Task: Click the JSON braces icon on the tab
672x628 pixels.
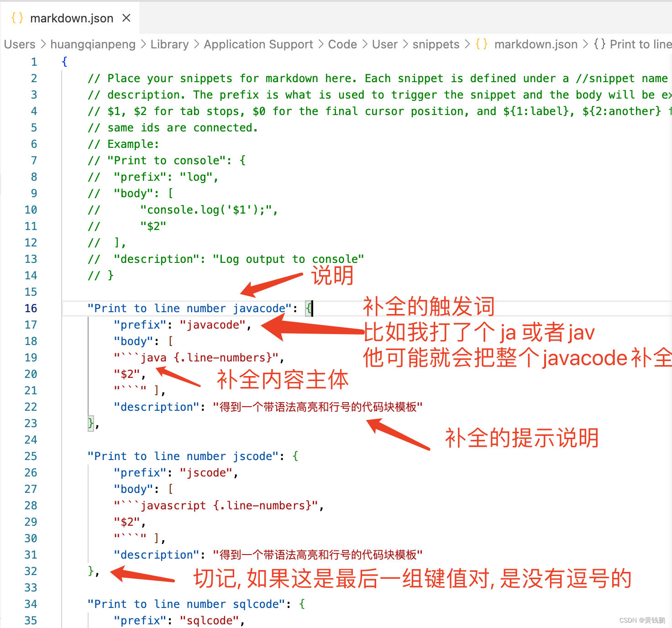Action: point(17,18)
